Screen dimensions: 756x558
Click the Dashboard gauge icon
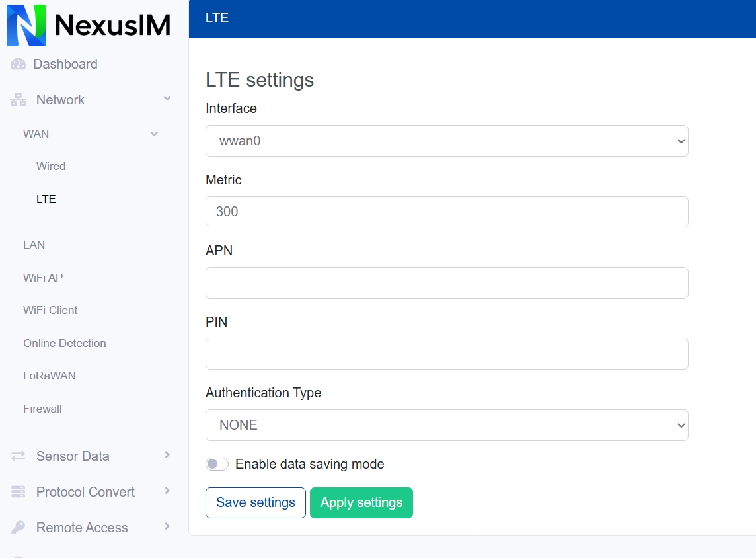[x=19, y=64]
